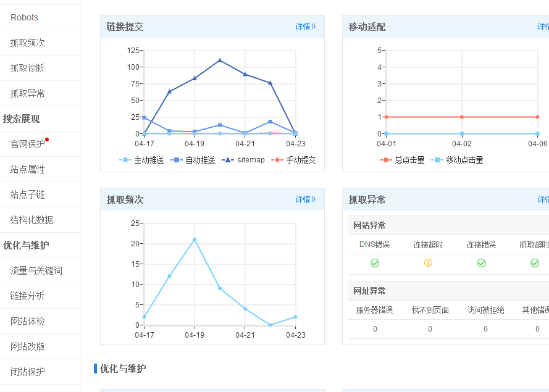Open 详情 link in 链接提交 panel
The width and height of the screenshot is (549, 392).
305,27
